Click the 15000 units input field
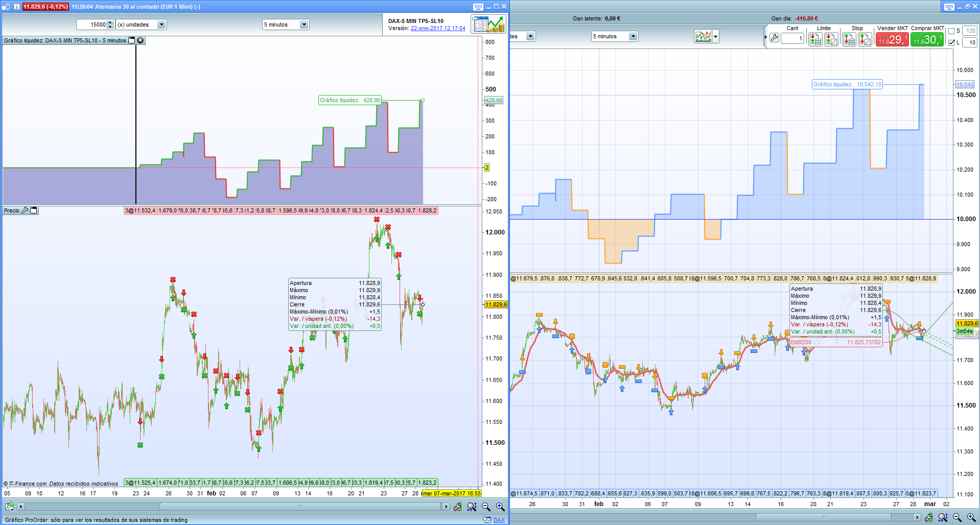Viewport: 980px width, 525px height. point(92,25)
